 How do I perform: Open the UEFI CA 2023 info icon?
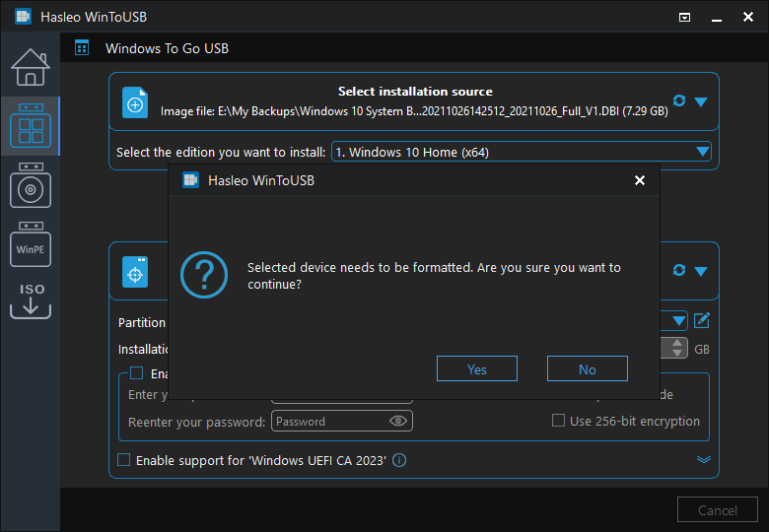coord(399,460)
